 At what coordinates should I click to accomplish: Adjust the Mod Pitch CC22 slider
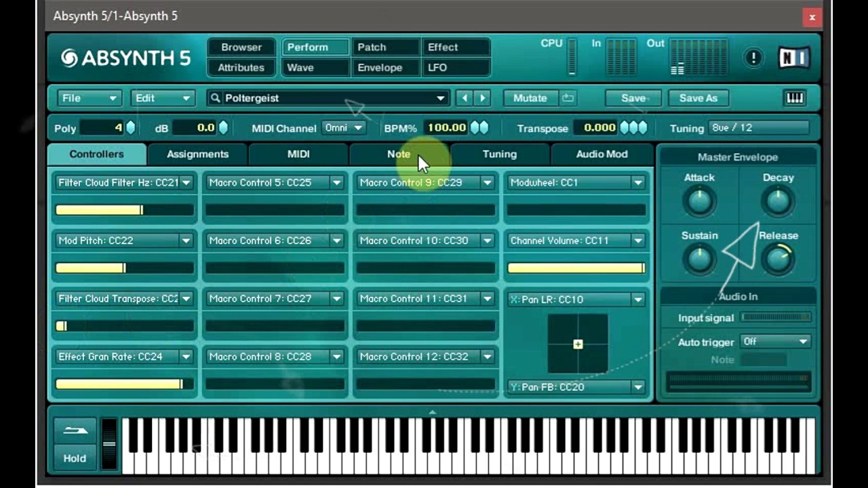tap(124, 268)
